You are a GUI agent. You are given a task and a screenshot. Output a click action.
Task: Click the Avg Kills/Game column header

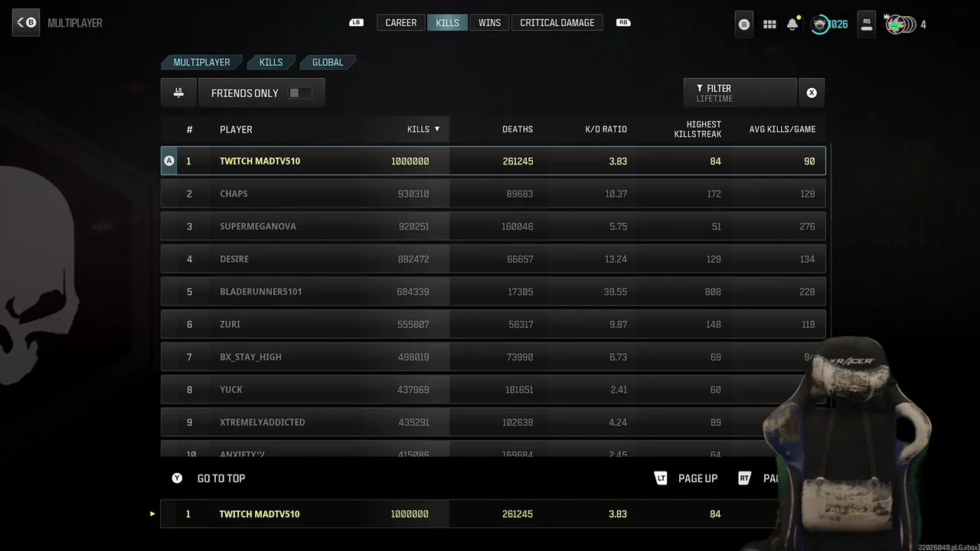[782, 129]
